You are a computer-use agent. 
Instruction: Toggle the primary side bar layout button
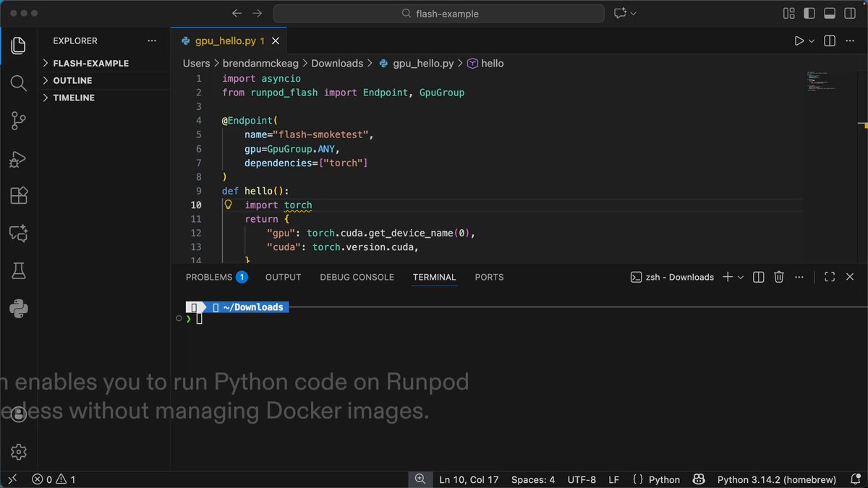point(809,14)
